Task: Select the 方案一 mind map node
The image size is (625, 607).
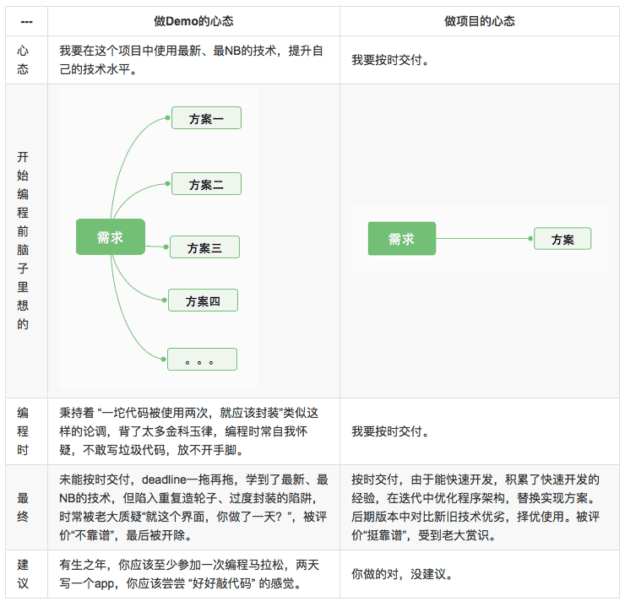Action: pyautogui.click(x=206, y=118)
